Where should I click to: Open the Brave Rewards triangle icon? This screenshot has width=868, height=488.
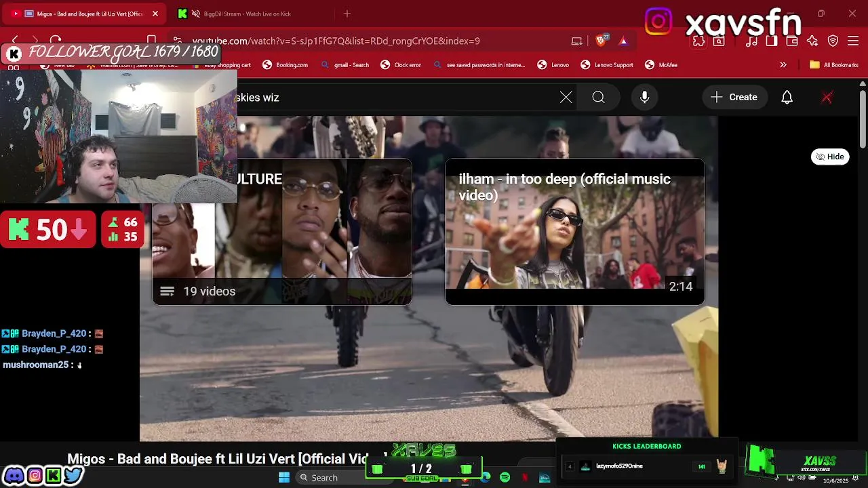coord(623,41)
